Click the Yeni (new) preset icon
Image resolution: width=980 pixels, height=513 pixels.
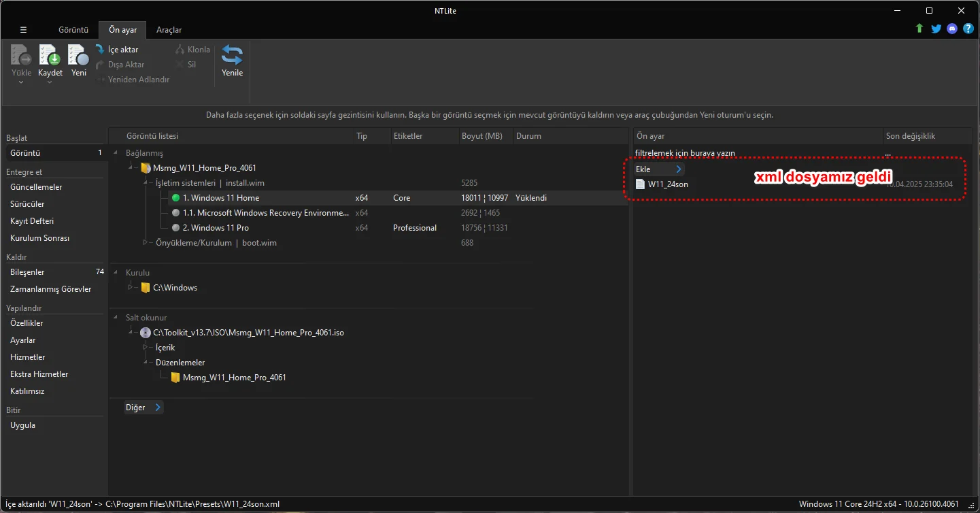tap(79, 56)
